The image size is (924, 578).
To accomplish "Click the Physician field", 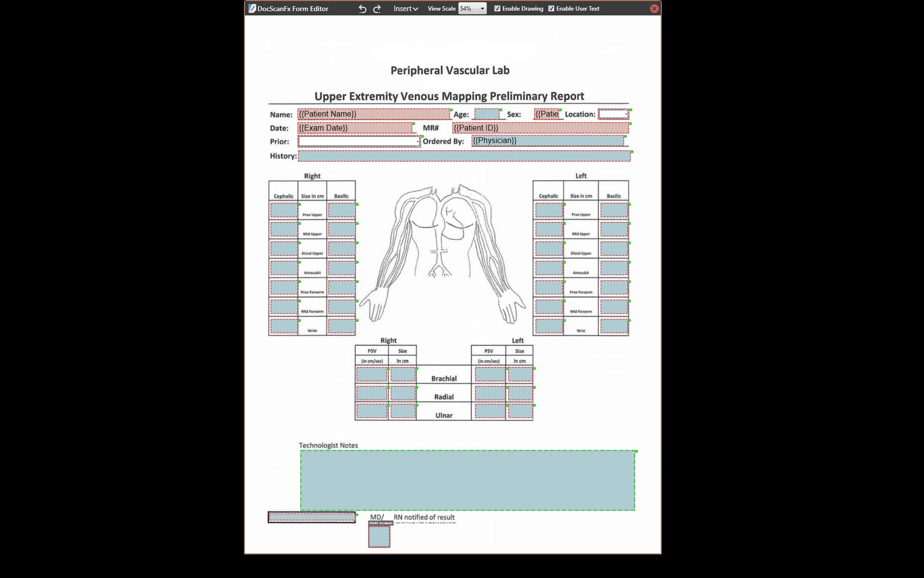I will point(547,141).
